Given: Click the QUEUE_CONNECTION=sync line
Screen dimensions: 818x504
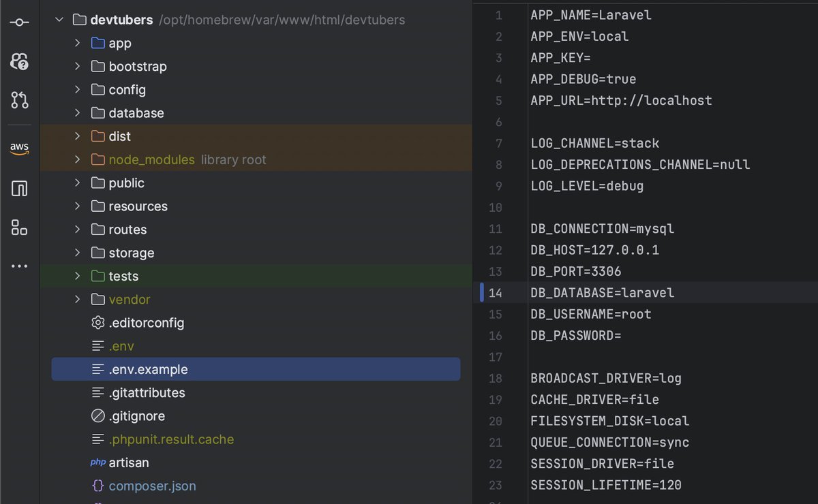Looking at the screenshot, I should 610,442.
